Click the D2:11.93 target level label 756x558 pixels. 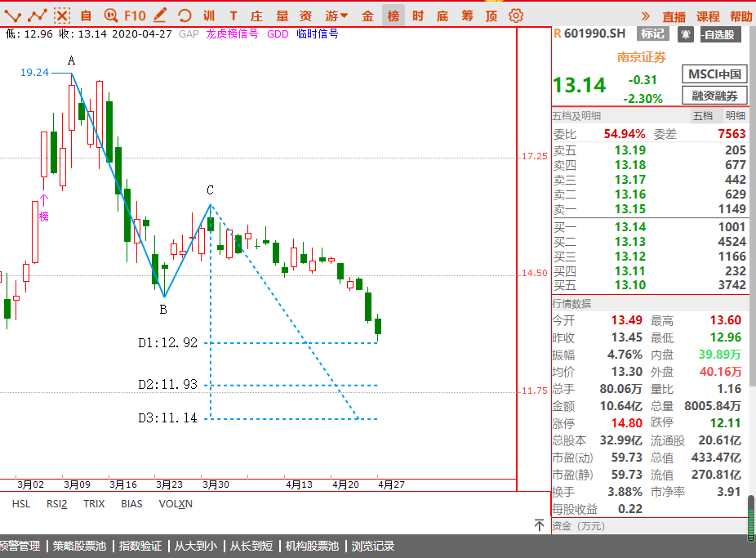pyautogui.click(x=168, y=384)
